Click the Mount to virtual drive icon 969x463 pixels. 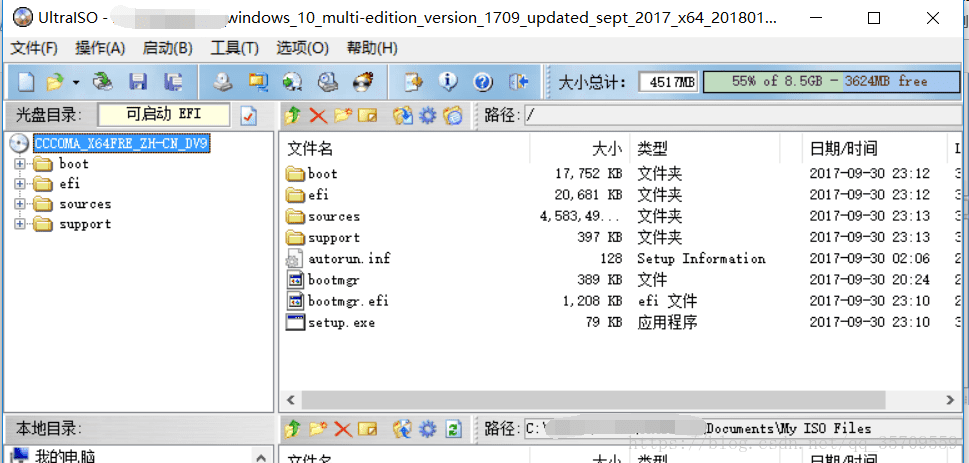pos(328,81)
